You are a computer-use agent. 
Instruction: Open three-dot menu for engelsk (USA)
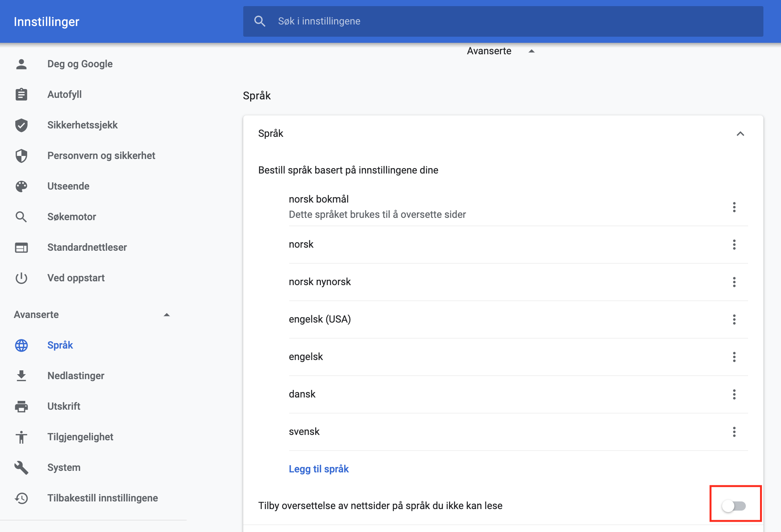[734, 320]
